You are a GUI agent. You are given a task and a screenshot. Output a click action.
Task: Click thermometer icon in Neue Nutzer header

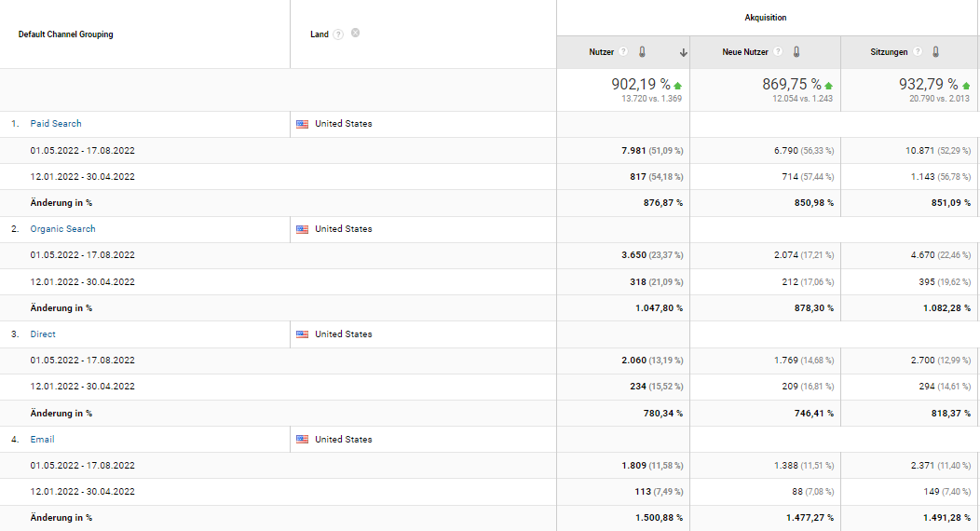796,52
